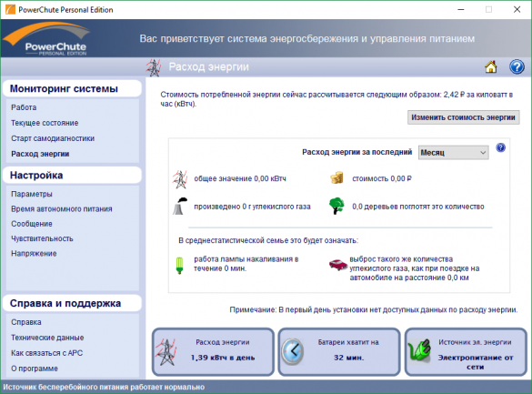
Task: Click the red car icon
Action: (x=337, y=265)
